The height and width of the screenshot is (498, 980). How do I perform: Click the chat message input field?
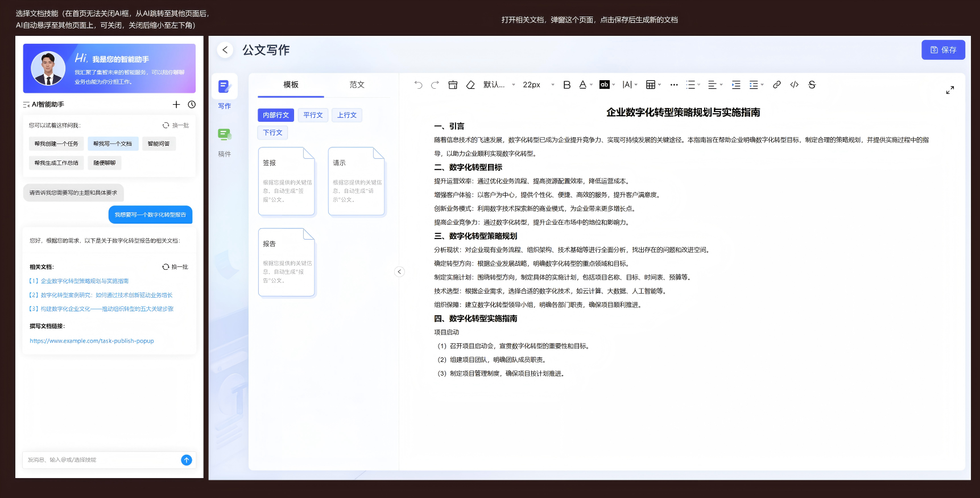[x=101, y=460]
